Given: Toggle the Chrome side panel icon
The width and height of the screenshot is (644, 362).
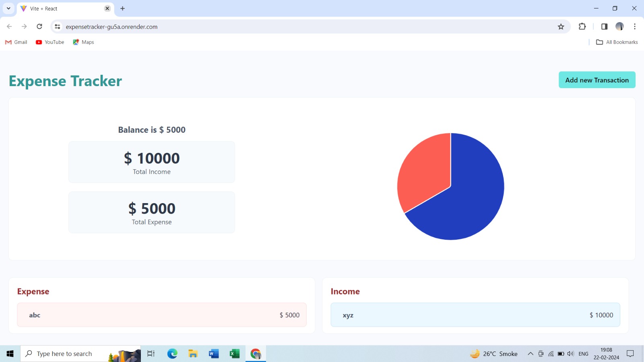Looking at the screenshot, I should tap(604, 27).
